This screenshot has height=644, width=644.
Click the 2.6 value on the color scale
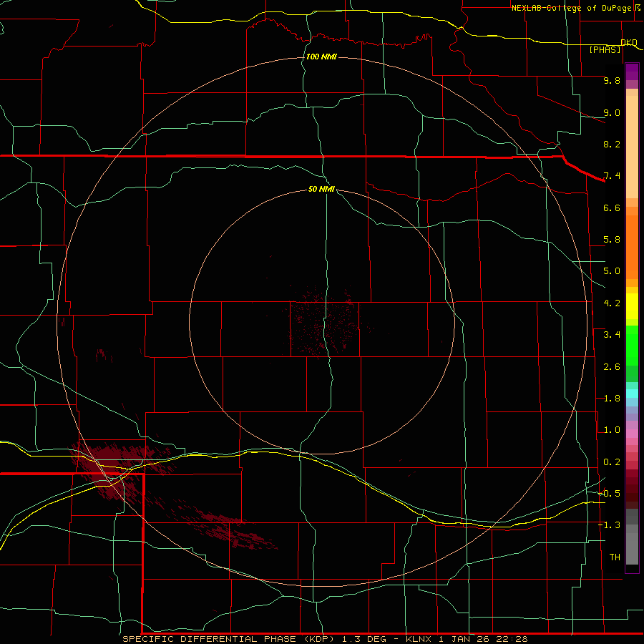pyautogui.click(x=612, y=367)
